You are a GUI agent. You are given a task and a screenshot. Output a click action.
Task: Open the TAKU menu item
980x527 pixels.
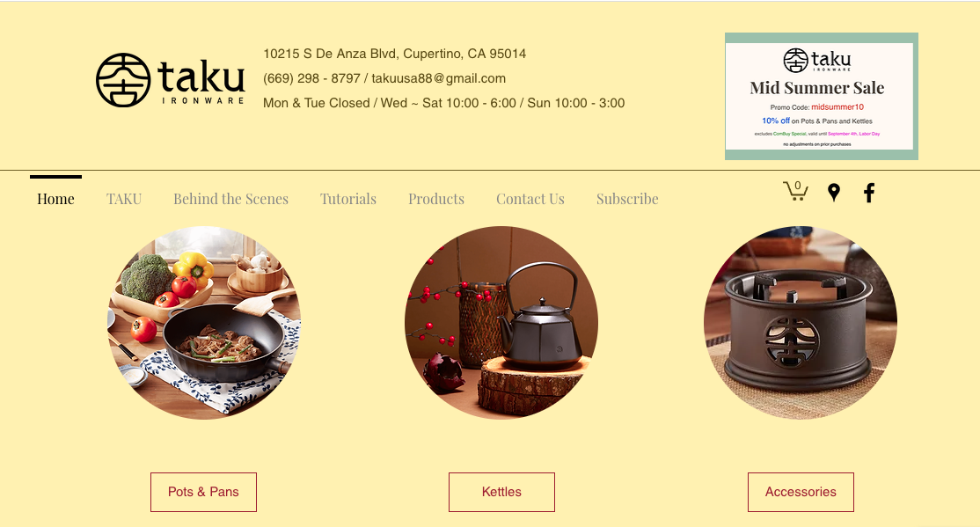[x=124, y=199]
